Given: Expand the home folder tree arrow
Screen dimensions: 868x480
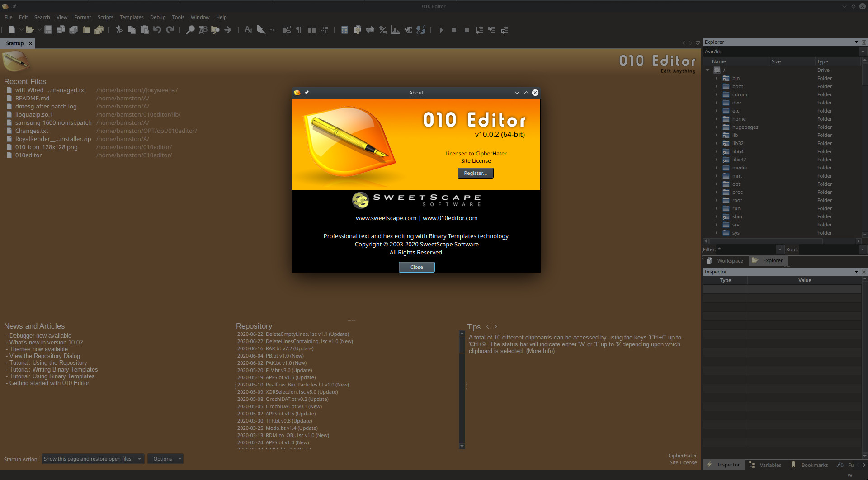Looking at the screenshot, I should tap(717, 119).
